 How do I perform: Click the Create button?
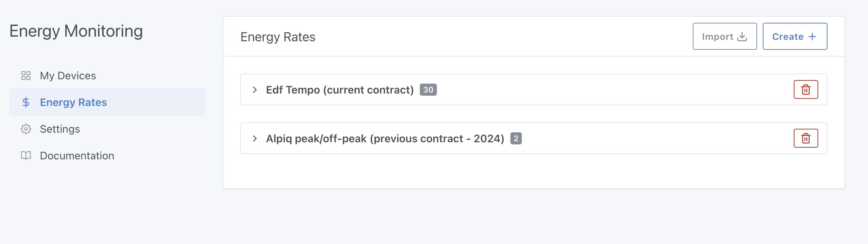(795, 36)
